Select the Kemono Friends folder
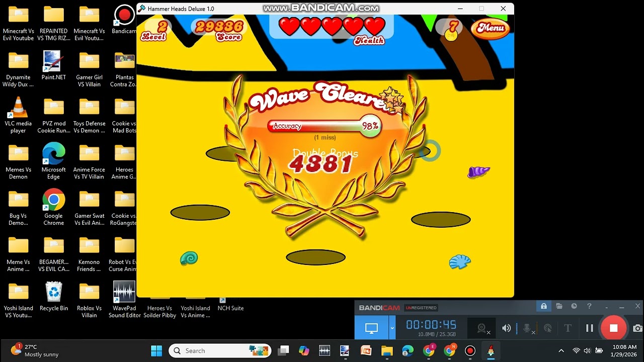Screen dimensions: 644x362 (89, 254)
